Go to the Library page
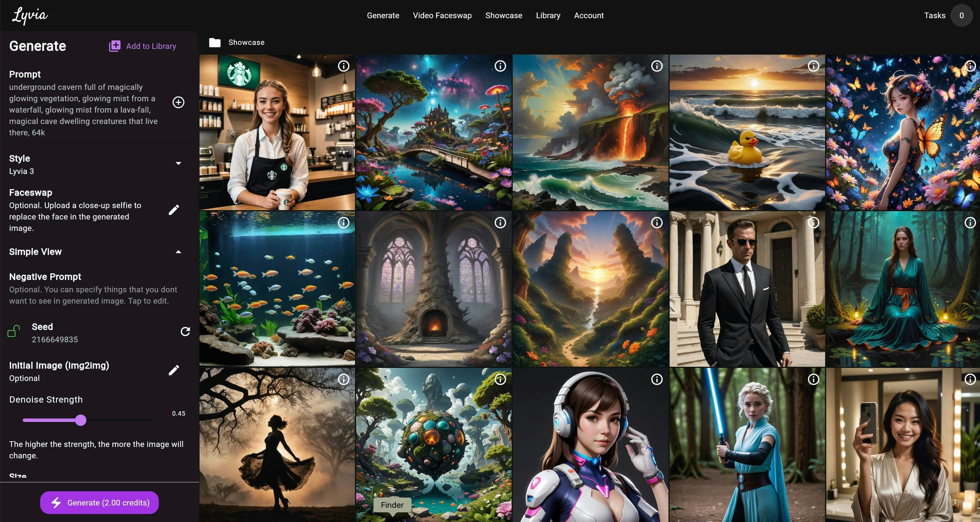The width and height of the screenshot is (980, 522). [548, 16]
